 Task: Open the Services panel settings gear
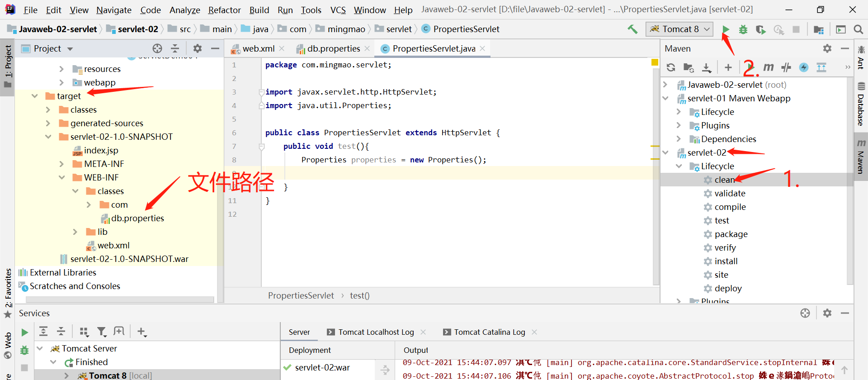point(827,313)
